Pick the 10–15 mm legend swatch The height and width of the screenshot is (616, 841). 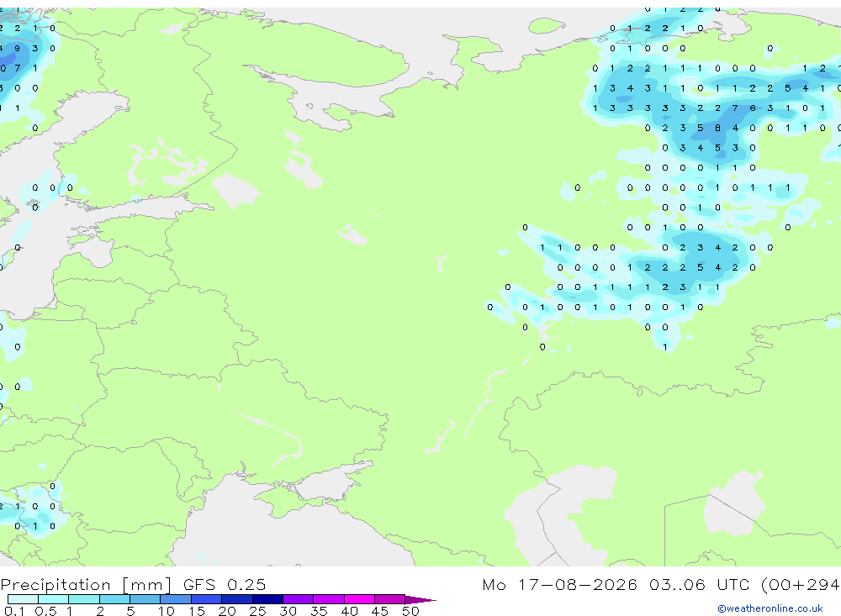point(176,599)
